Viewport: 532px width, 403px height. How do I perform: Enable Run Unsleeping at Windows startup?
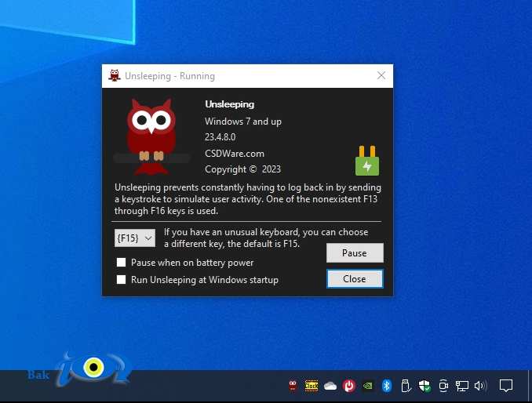[x=121, y=280]
